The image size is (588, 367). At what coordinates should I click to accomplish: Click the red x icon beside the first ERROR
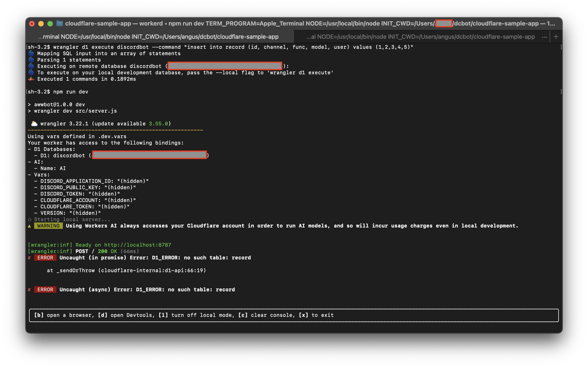click(x=29, y=258)
